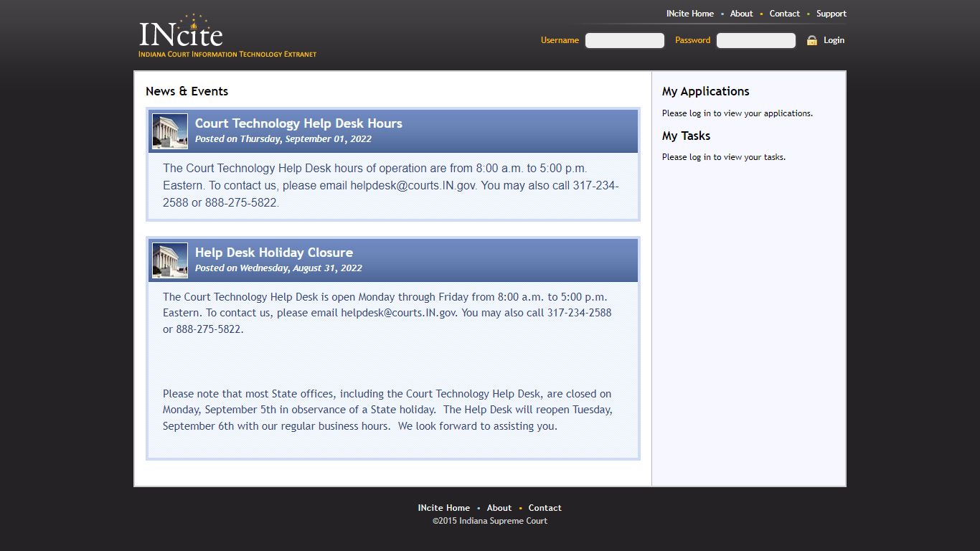Open About in the top navigation
This screenshot has width=980, height=551.
click(x=742, y=14)
